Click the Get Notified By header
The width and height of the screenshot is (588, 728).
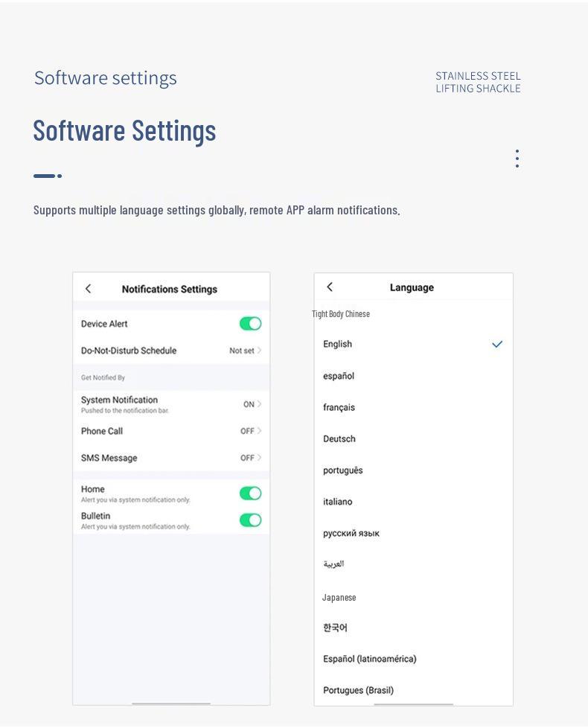[x=103, y=377]
